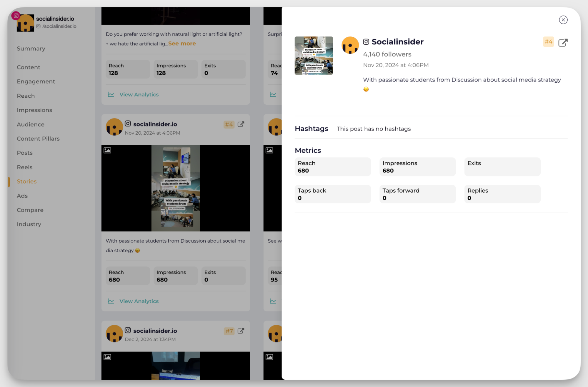
Task: Click chart icon on Reach 95 card
Action: coord(273,301)
